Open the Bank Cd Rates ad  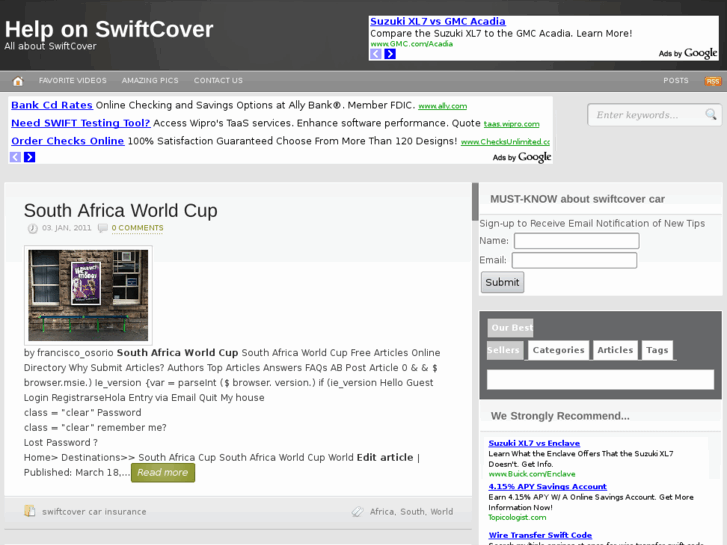[x=52, y=105]
